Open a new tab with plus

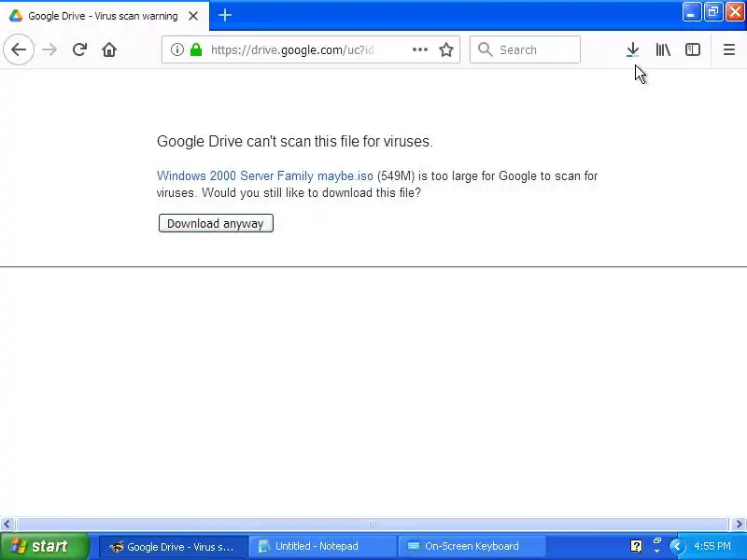225,15
